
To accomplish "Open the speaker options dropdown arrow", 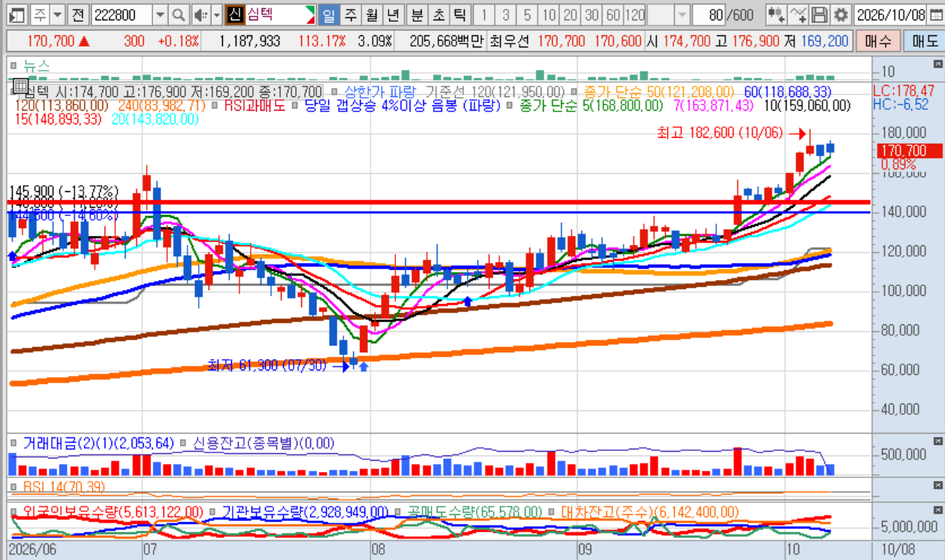I will (217, 14).
